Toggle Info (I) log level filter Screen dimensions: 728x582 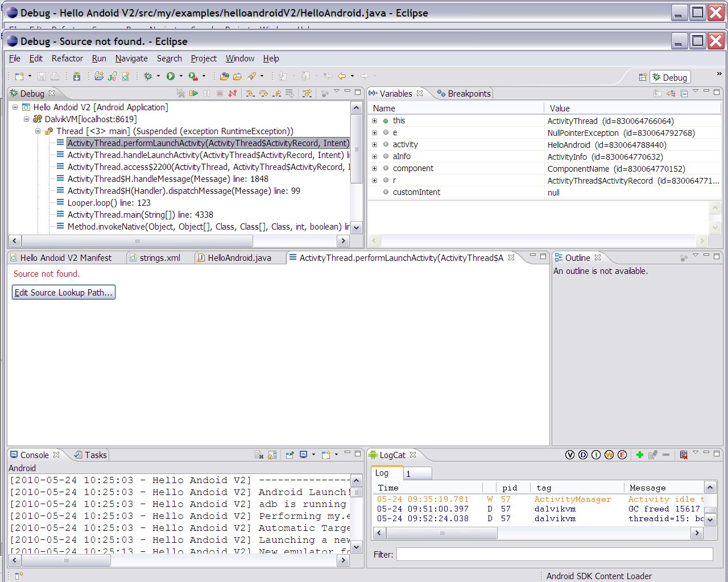click(x=596, y=455)
